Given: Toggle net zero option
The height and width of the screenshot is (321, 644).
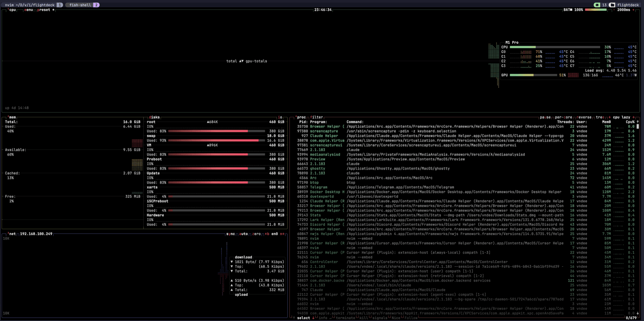Looking at the screenshot, I should pos(256,234).
